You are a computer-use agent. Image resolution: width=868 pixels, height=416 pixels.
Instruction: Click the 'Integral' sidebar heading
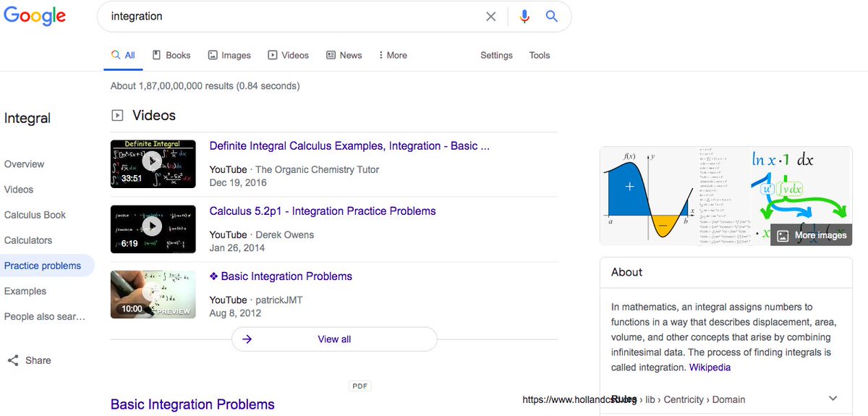[27, 119]
